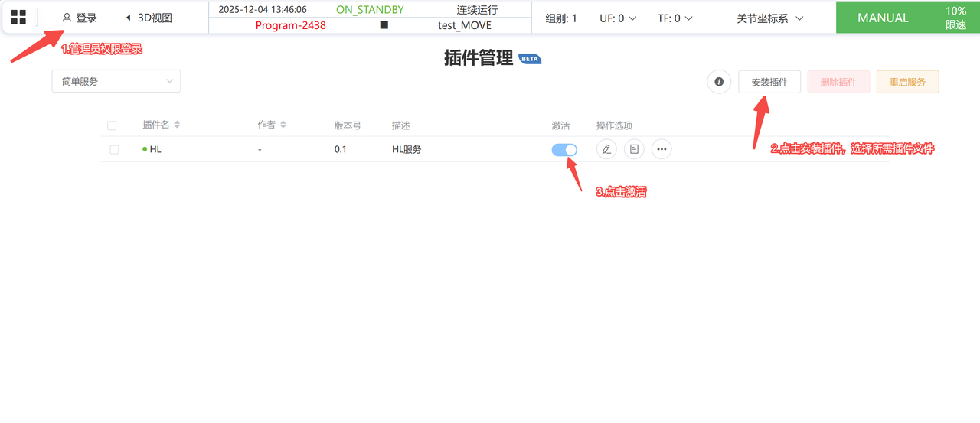Expand the UF: 0 dropdown
This screenshot has width=980, height=423.
click(x=618, y=18)
